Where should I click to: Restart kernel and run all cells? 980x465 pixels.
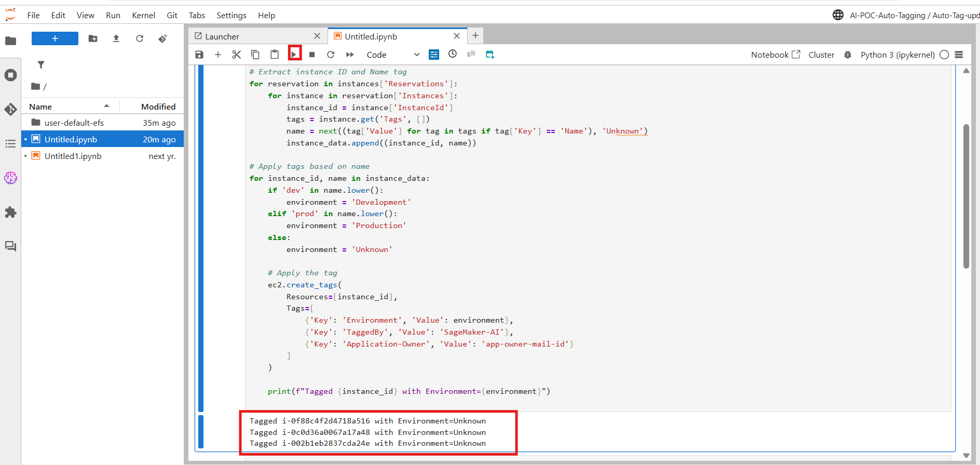(x=350, y=55)
